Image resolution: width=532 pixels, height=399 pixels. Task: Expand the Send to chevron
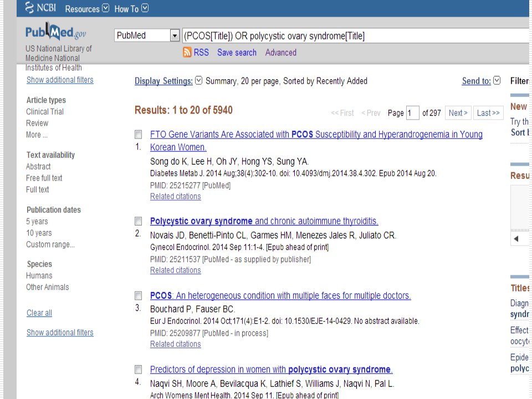pos(497,80)
